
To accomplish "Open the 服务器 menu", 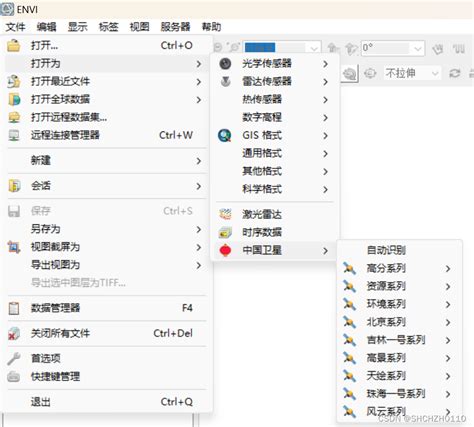I will (175, 27).
